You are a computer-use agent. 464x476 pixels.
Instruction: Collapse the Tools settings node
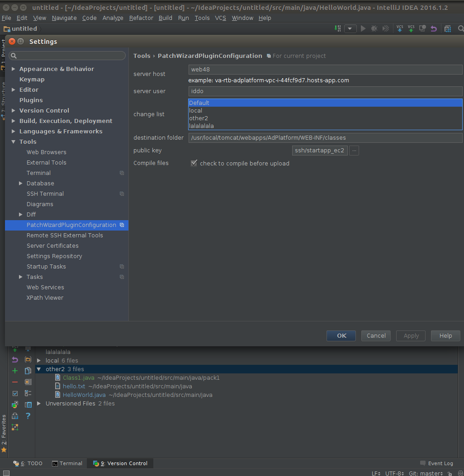coord(14,142)
